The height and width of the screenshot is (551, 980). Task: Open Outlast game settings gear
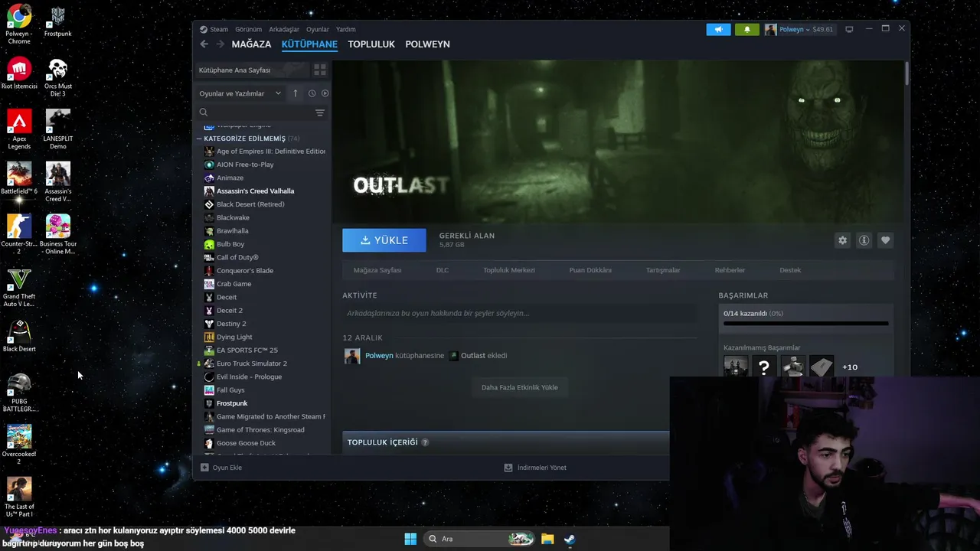[842, 240]
